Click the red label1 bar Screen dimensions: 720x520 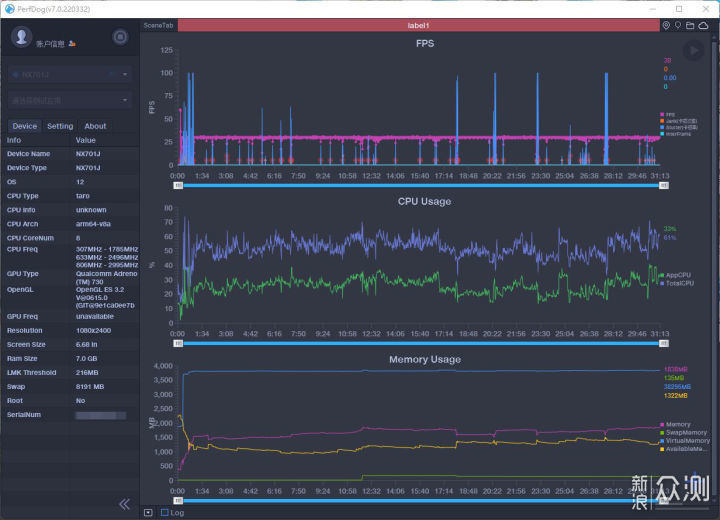(418, 25)
